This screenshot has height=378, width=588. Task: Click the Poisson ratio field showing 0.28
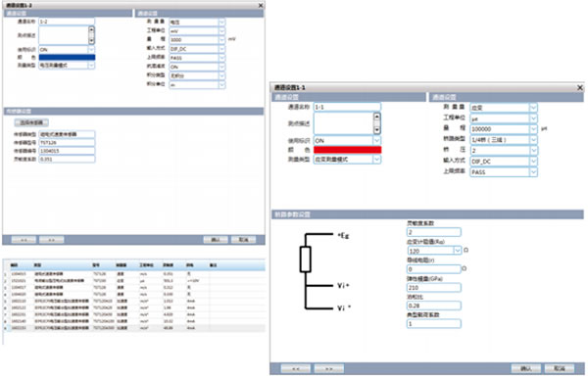point(434,306)
